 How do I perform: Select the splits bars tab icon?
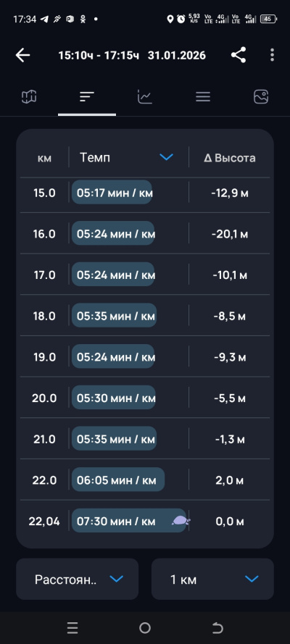click(x=87, y=97)
